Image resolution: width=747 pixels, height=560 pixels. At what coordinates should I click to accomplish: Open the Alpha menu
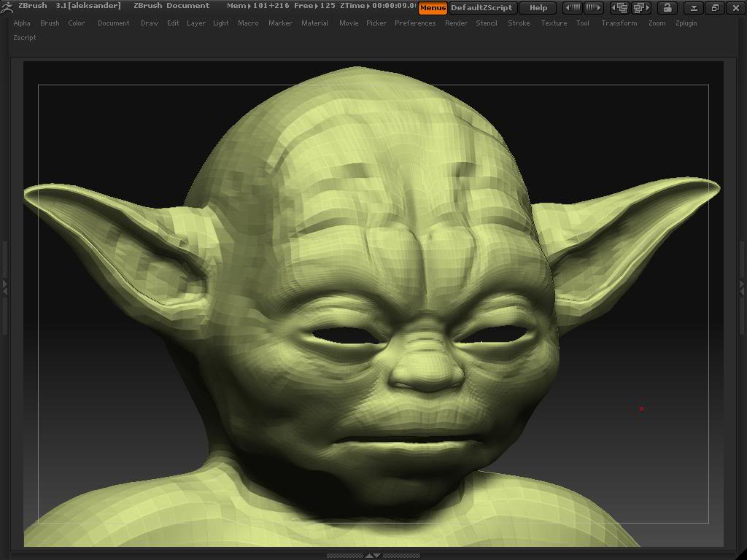(x=22, y=23)
